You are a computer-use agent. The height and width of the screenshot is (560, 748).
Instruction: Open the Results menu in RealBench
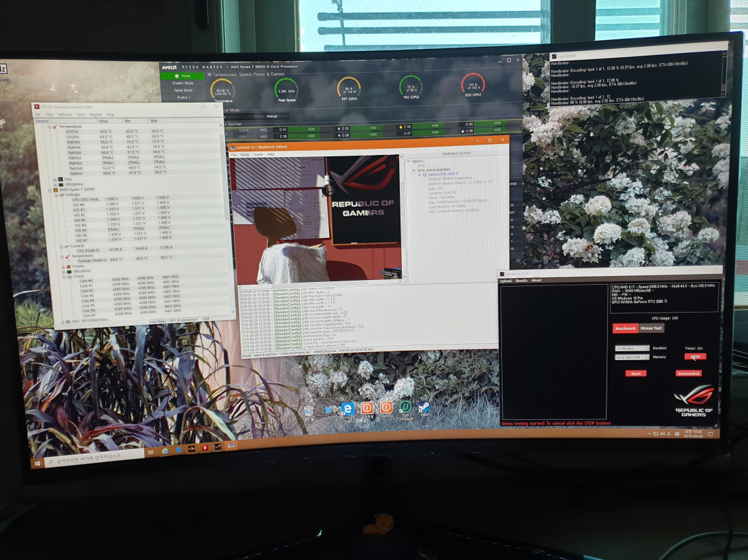coord(521,280)
